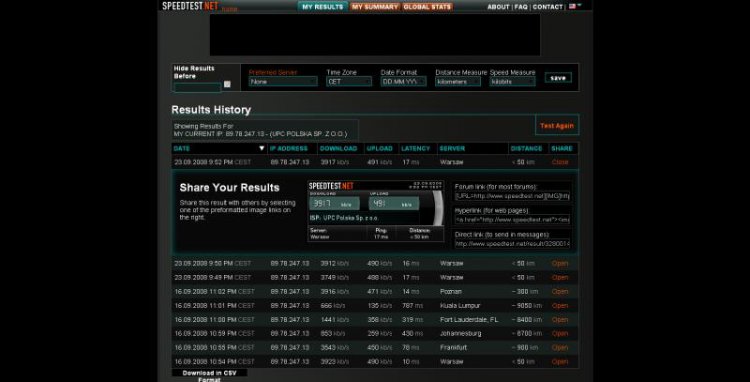Screen dimensions: 750x382
Task: Click the '~ 9050 km' distance value
Action: coord(527,306)
